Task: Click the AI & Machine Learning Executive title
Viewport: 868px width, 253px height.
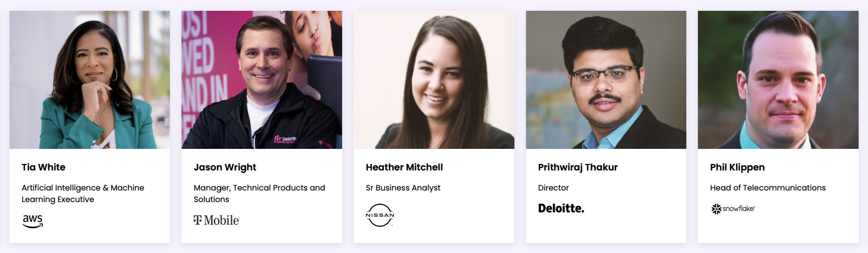Action: tap(83, 194)
